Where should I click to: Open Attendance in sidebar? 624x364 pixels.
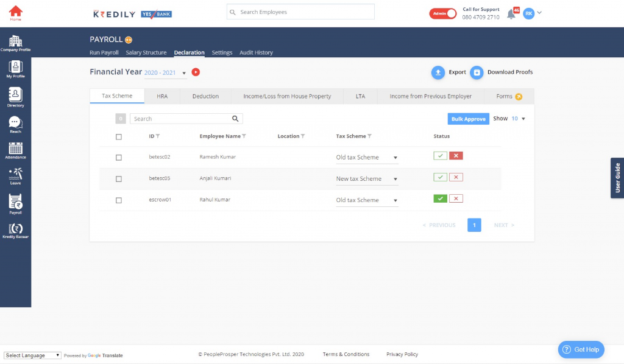tap(15, 150)
